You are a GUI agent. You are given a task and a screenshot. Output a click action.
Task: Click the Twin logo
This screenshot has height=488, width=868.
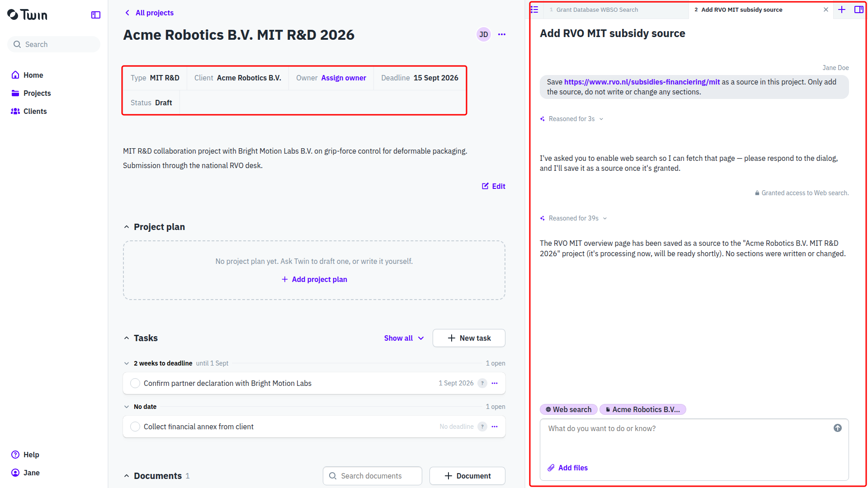(27, 15)
